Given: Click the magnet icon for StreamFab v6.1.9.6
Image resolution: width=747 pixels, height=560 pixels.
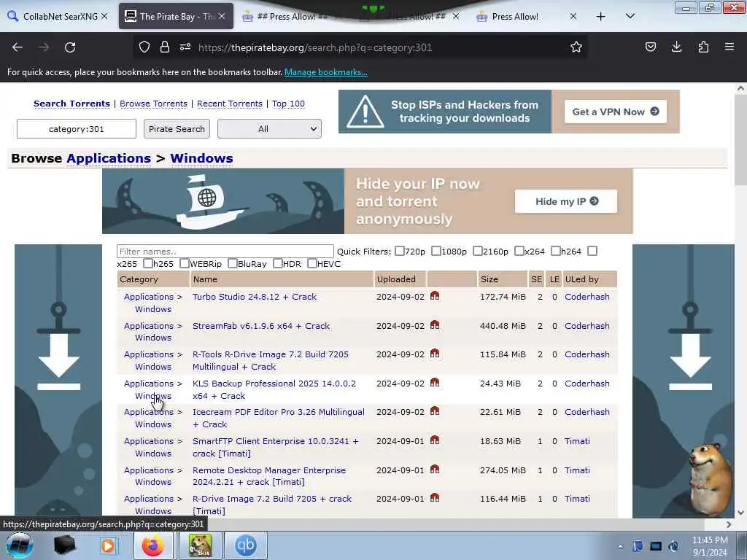Looking at the screenshot, I should pos(435,324).
